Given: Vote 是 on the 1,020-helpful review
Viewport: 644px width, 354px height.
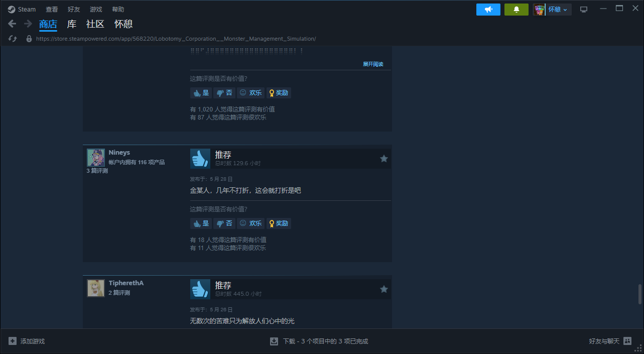Looking at the screenshot, I should (201, 93).
